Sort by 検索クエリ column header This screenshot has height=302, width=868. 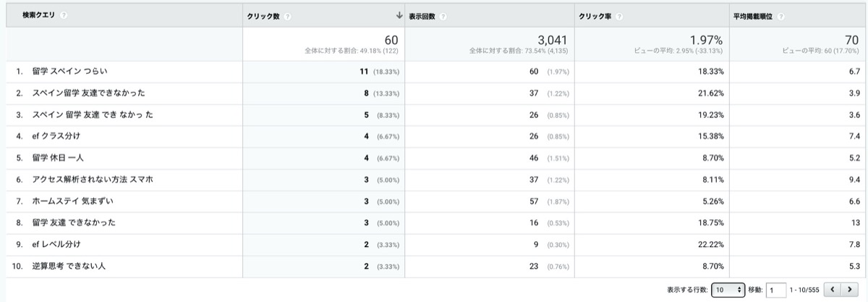tap(40, 15)
